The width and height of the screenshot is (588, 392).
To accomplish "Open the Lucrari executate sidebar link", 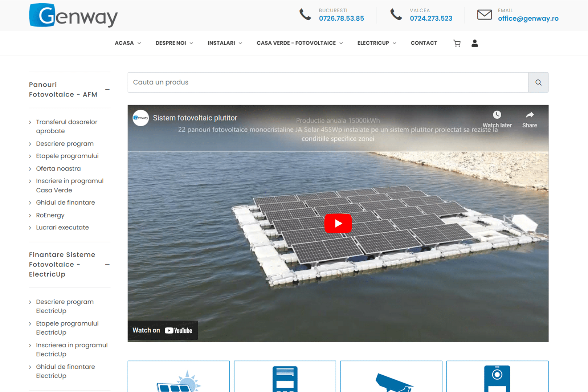I will coord(62,228).
